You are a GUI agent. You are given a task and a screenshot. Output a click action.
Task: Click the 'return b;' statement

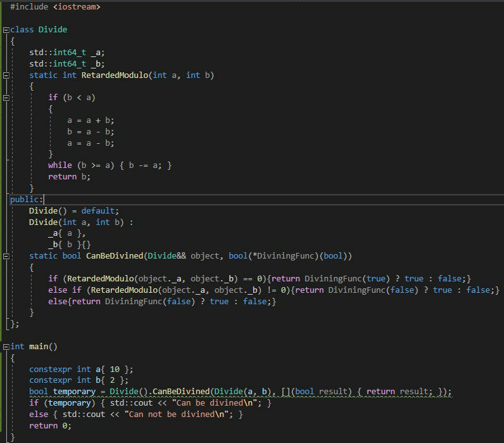pos(69,177)
